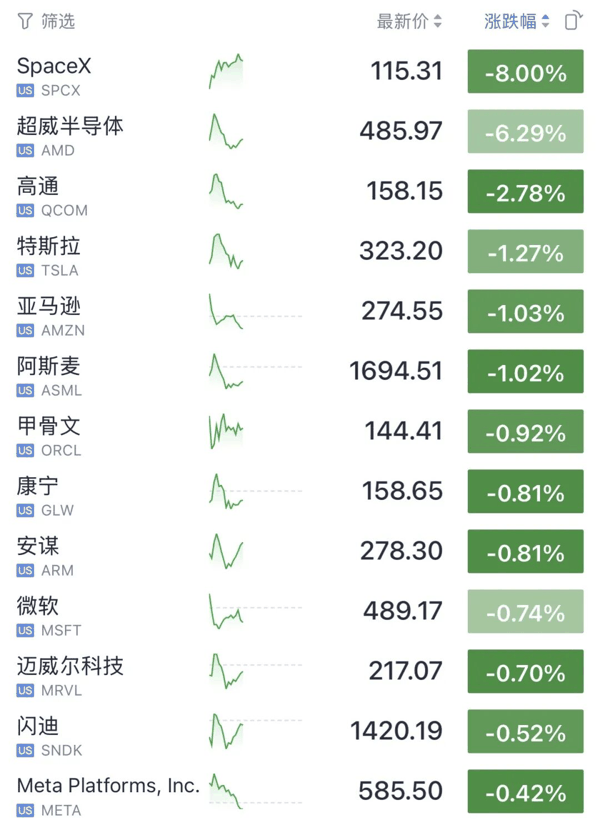The image size is (600, 825).
Task: Tap the rotate-layout icon at top right
Action: point(573,21)
